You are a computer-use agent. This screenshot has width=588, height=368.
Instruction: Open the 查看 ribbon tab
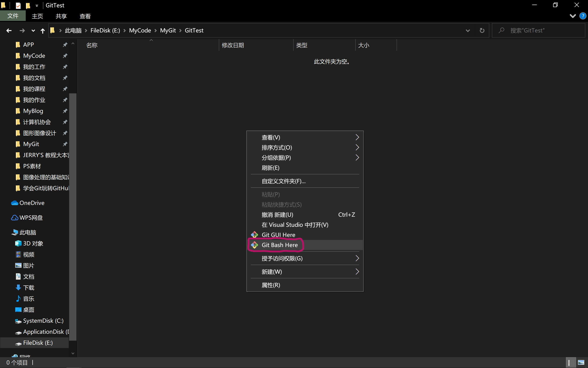pos(85,16)
